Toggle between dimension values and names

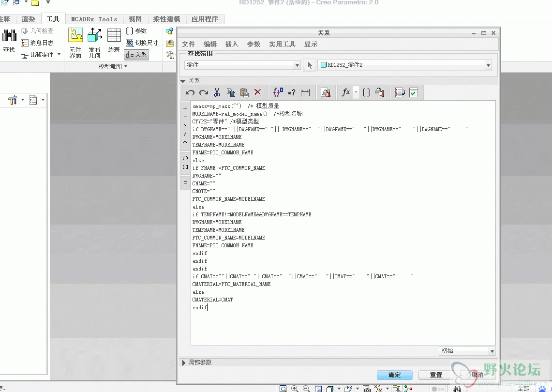coord(278,92)
